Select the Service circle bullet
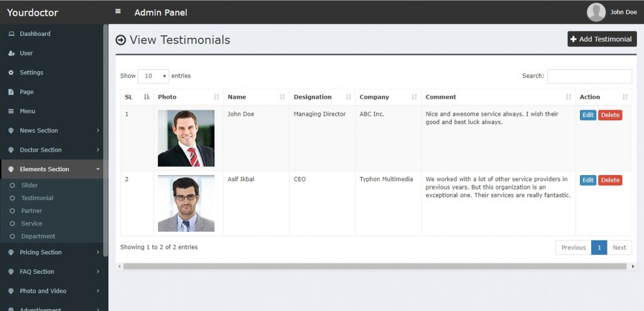644x311 pixels. (13, 223)
